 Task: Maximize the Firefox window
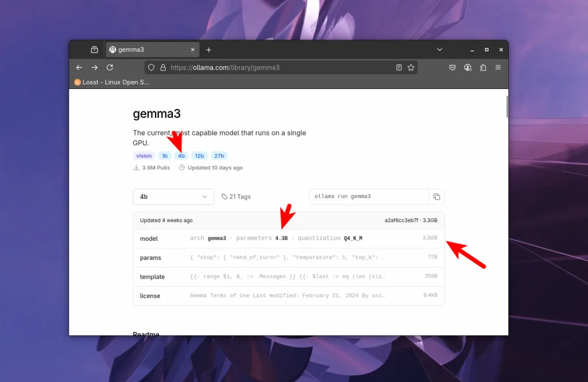click(x=487, y=49)
